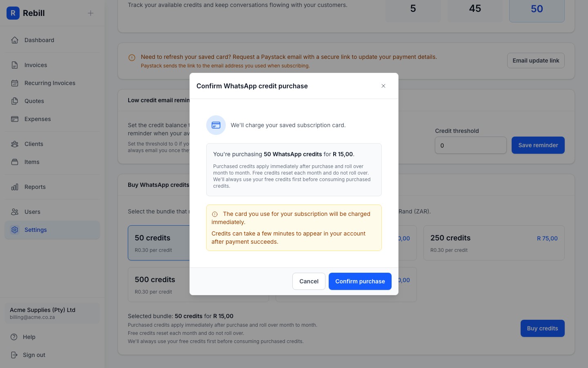588x368 pixels.
Task: Click the Reports bar chart icon
Action: [15, 187]
